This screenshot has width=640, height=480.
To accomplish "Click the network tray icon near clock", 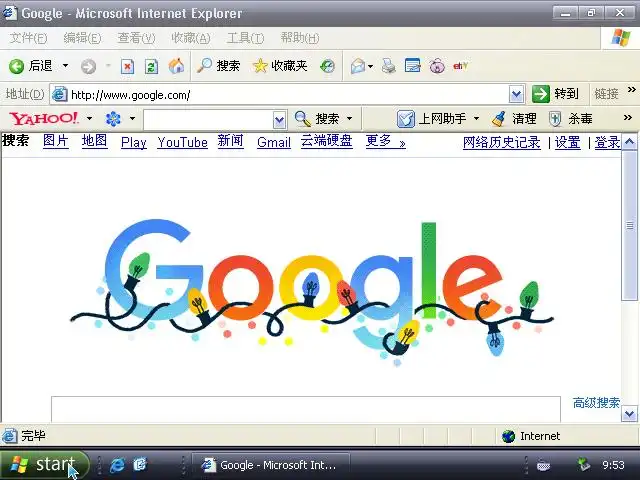I will click(584, 464).
